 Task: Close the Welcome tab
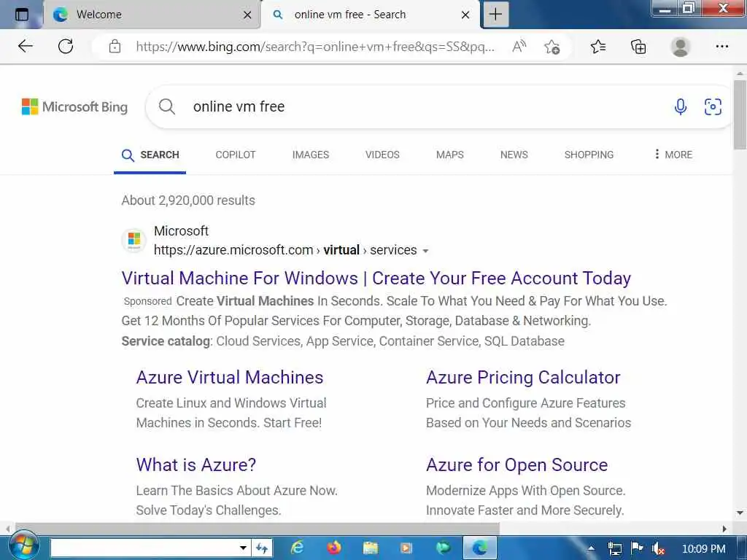pos(247,15)
